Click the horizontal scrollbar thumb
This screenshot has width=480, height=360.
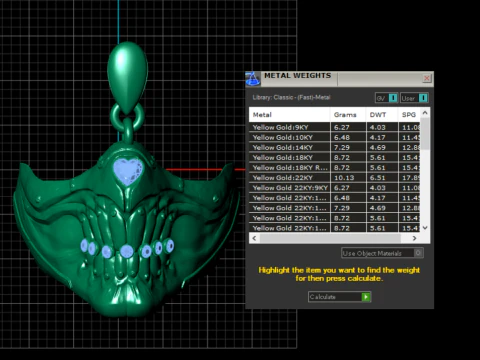tap(330, 238)
